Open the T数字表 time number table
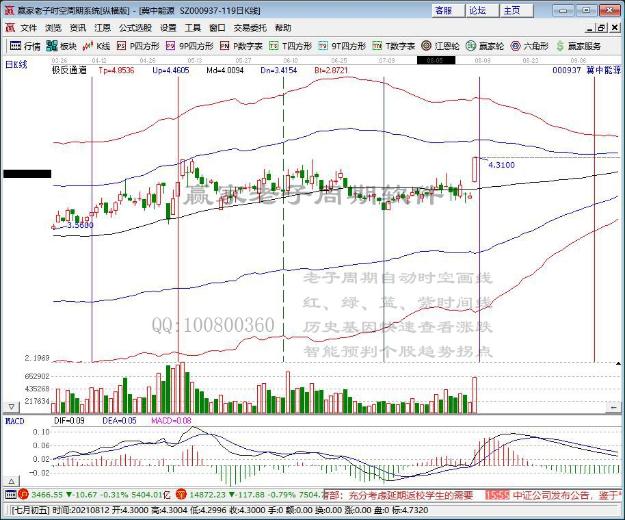 [394, 46]
